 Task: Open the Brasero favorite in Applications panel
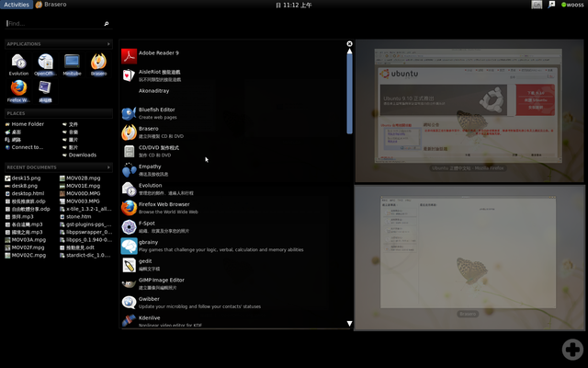98,64
